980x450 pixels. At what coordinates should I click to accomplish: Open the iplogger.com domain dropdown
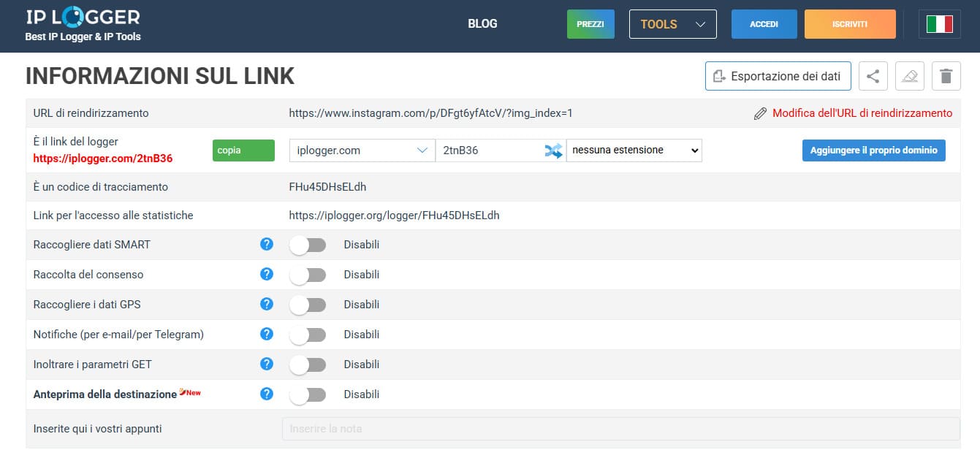pos(362,150)
